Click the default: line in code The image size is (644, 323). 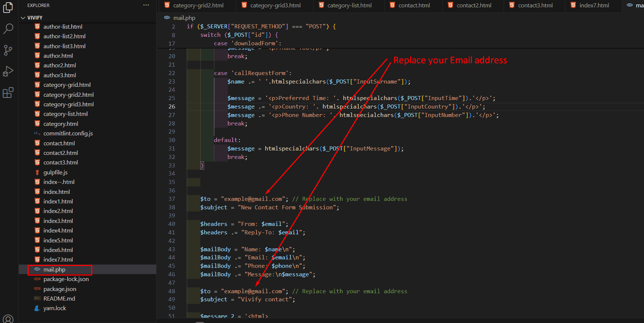(227, 140)
